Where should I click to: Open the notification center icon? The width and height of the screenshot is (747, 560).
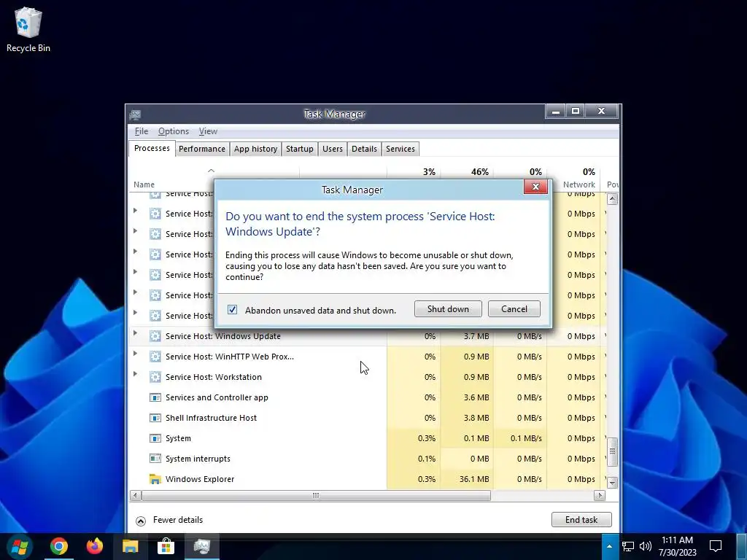(x=716, y=546)
